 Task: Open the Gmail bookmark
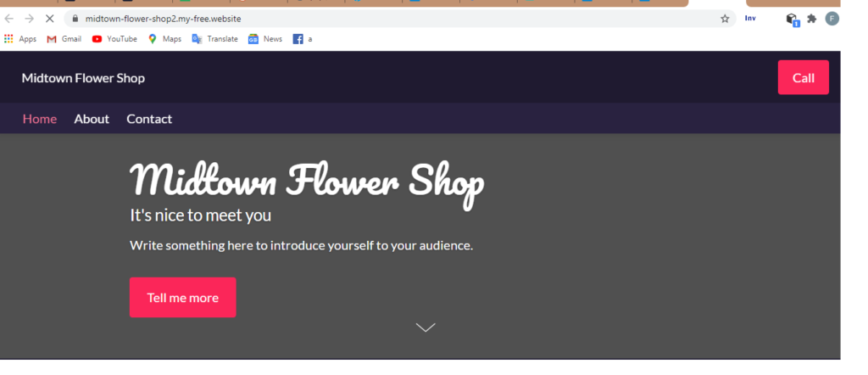64,39
